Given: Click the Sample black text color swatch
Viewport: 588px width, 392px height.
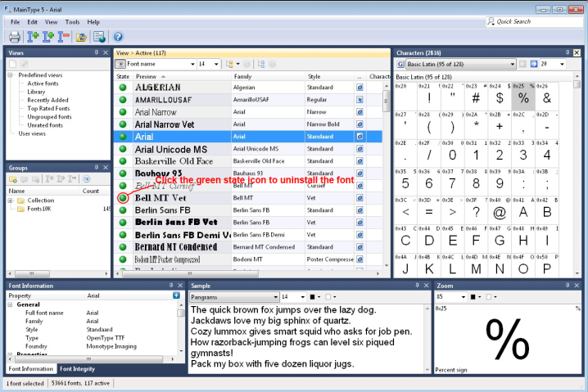Looking at the screenshot, I should coord(312,297).
